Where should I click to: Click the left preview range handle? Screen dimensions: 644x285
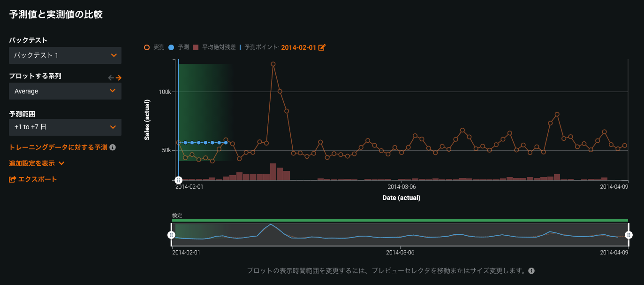point(172,235)
